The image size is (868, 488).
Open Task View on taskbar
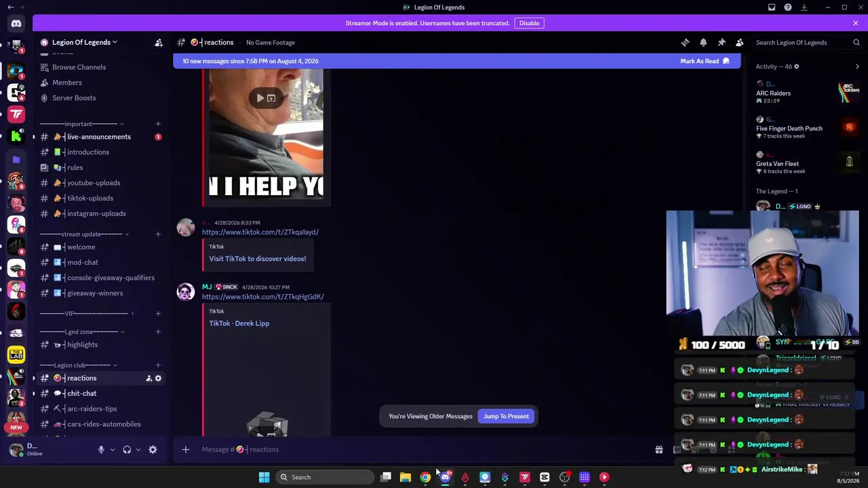pyautogui.click(x=386, y=477)
